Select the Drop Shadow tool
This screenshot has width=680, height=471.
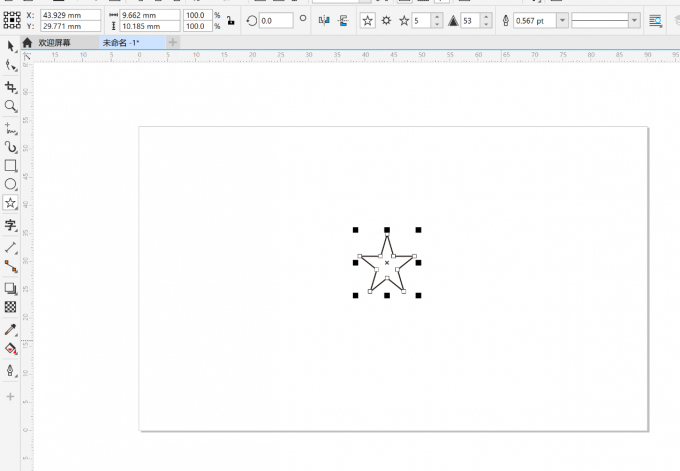11,288
